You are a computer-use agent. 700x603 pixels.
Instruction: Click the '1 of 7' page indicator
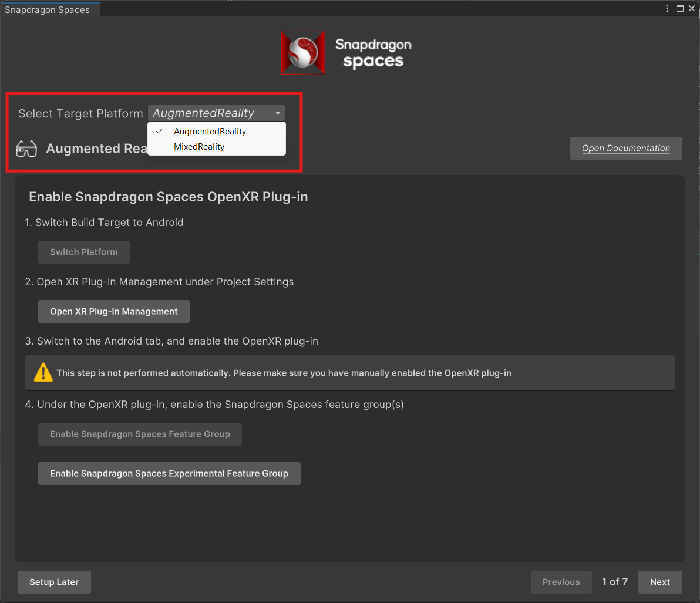[615, 582]
